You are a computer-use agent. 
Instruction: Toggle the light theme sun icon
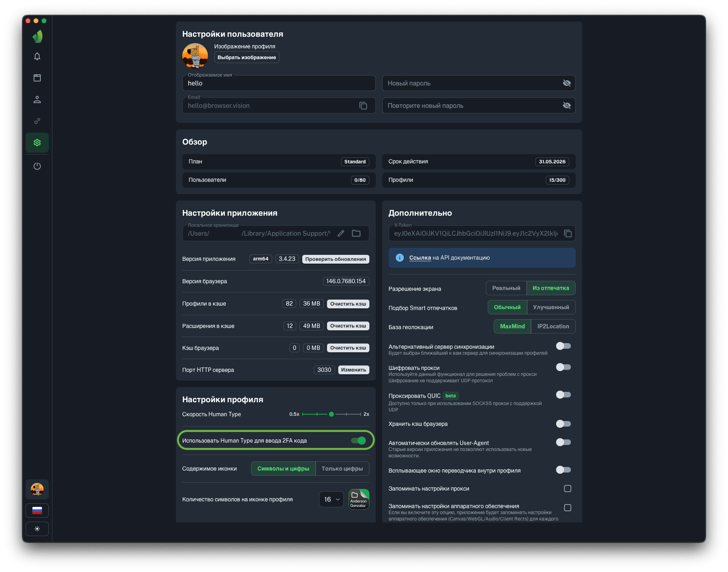(37, 529)
